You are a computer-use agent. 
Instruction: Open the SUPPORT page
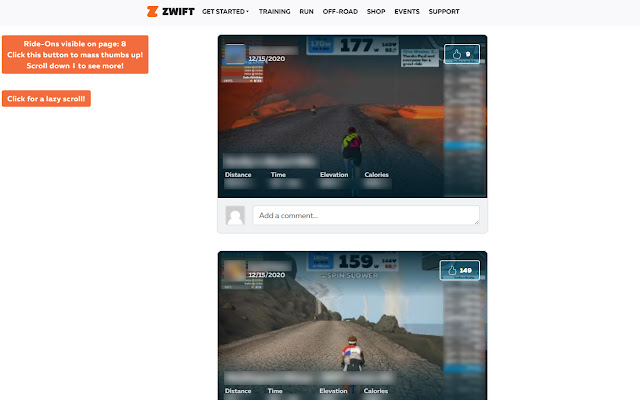pyautogui.click(x=444, y=11)
